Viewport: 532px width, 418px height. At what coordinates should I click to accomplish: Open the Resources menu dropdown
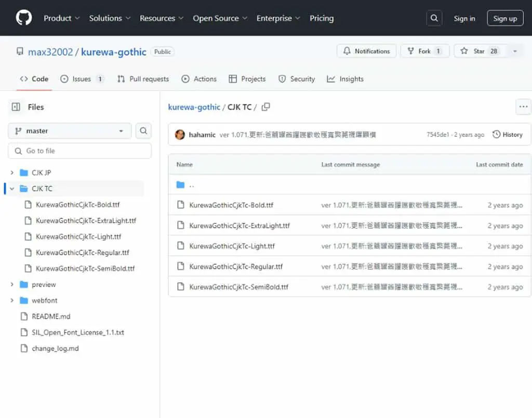(162, 18)
